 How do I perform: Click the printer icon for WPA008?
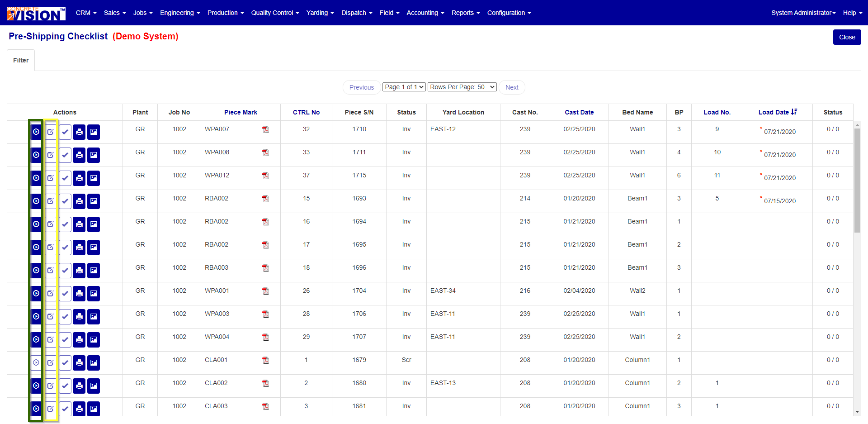point(79,155)
